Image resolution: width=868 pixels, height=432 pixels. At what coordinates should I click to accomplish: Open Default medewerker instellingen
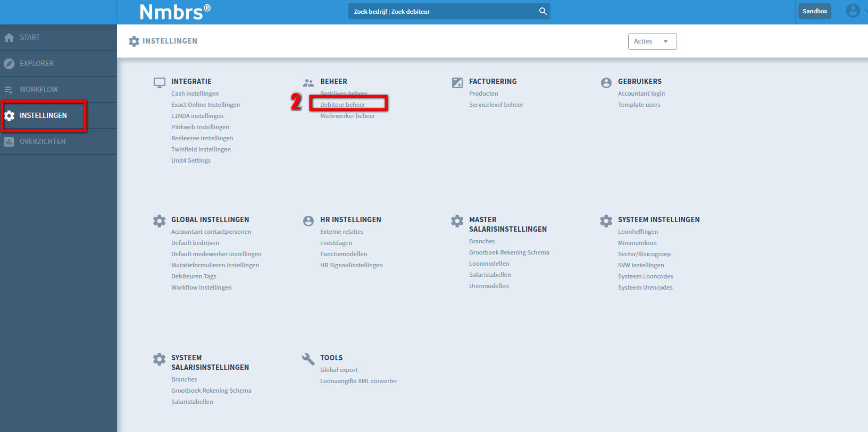click(x=216, y=254)
